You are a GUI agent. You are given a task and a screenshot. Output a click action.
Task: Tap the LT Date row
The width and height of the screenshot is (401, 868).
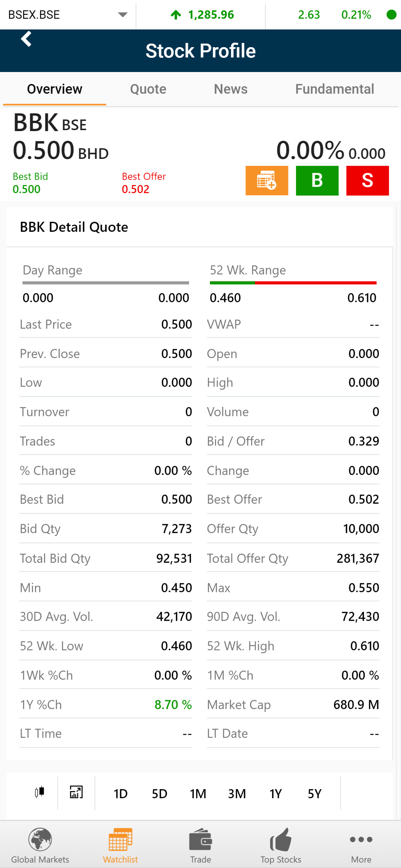tap(293, 734)
